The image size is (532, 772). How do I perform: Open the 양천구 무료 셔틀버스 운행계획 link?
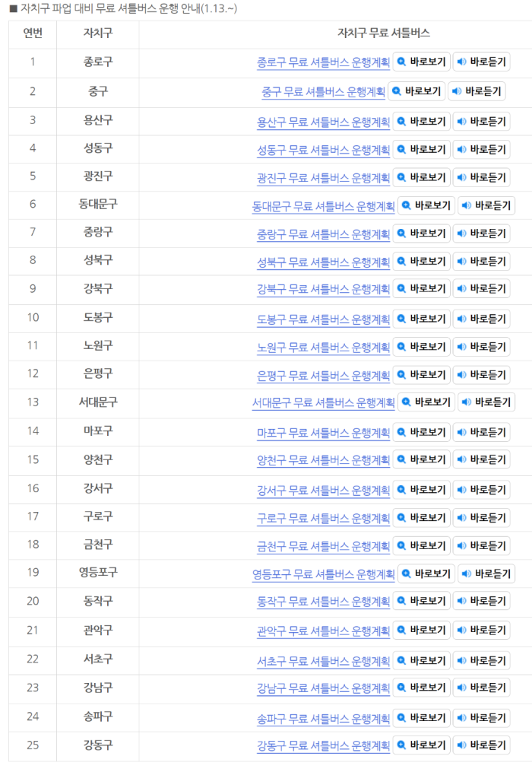[x=323, y=460]
